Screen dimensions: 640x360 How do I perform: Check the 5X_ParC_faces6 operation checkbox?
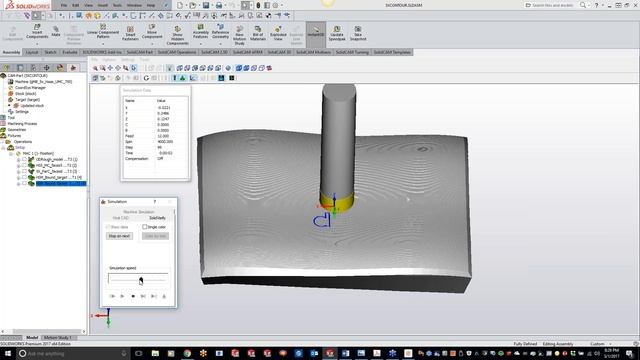tap(24, 172)
